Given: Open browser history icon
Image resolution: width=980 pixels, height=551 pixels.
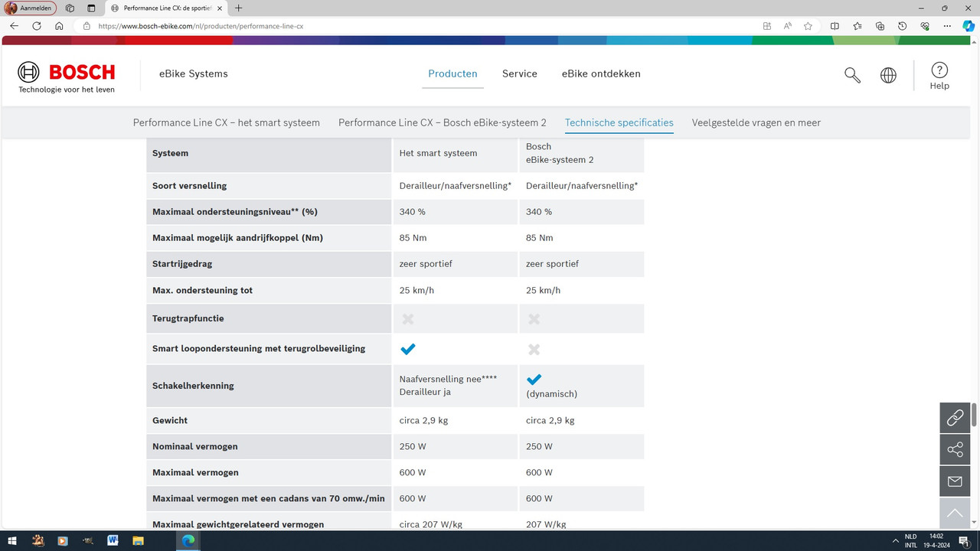Looking at the screenshot, I should coord(902,25).
